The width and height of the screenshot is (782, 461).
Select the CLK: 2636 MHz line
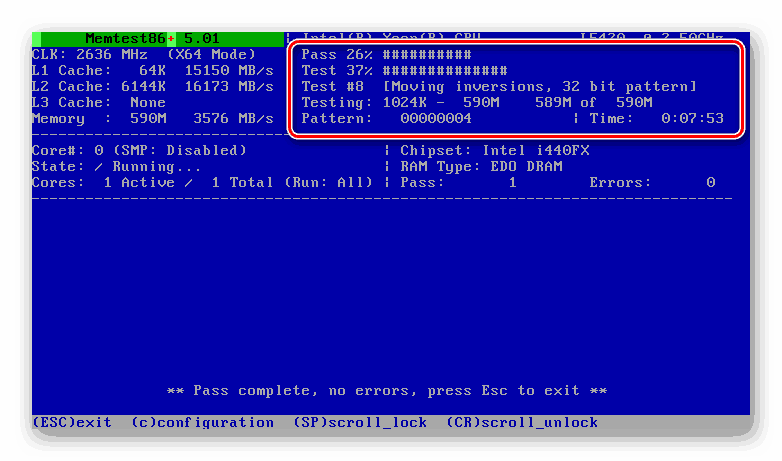pos(144,54)
